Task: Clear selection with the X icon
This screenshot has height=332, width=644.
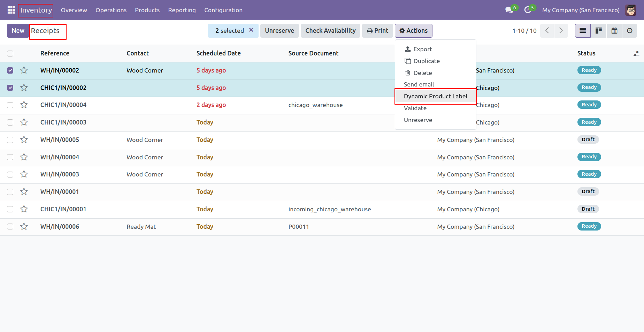Action: pyautogui.click(x=251, y=30)
